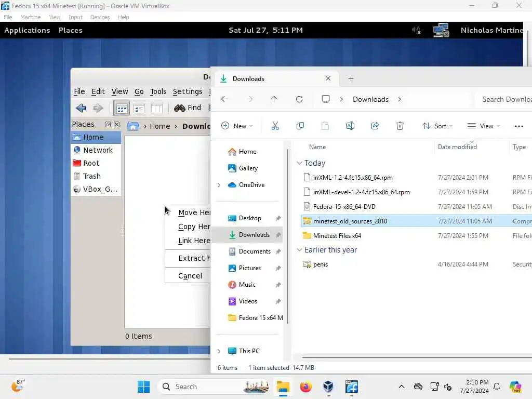Click the muted volume icon in Fedora panel
This screenshot has height=399, width=532.
416,30
